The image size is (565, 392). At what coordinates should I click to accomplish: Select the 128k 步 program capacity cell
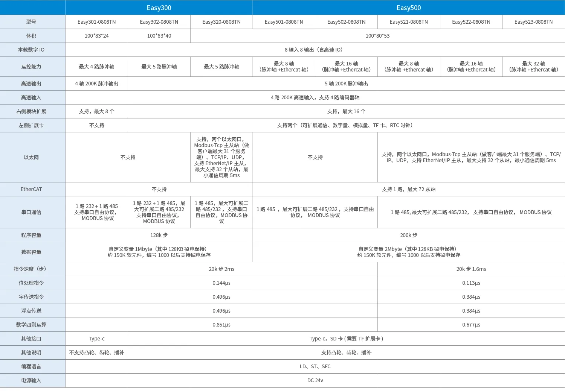[x=159, y=235]
